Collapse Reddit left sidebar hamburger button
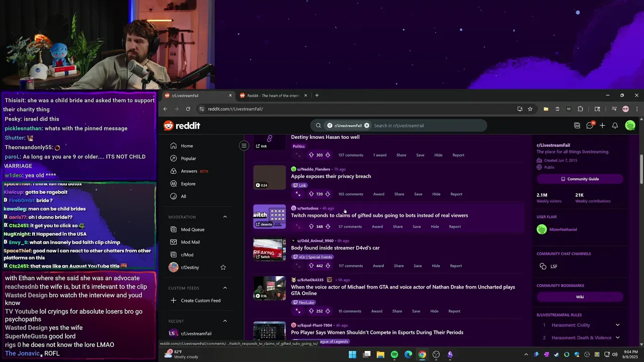This screenshot has width=644, height=362. coord(244,146)
